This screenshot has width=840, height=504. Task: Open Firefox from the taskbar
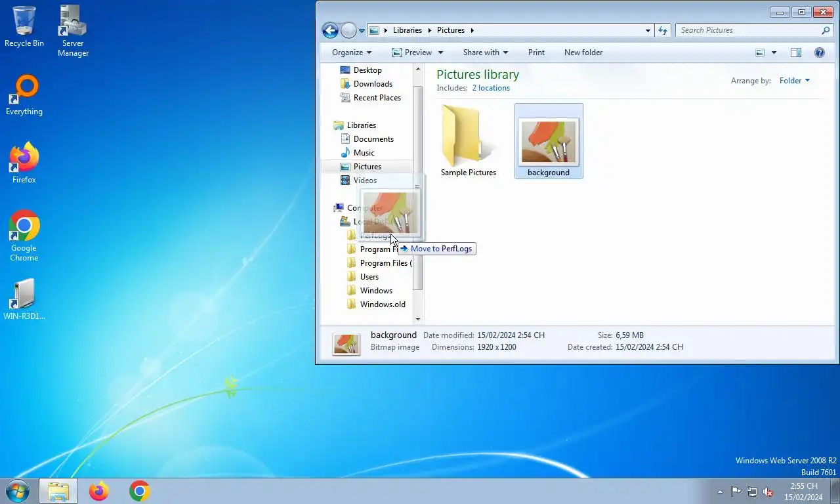tap(99, 491)
